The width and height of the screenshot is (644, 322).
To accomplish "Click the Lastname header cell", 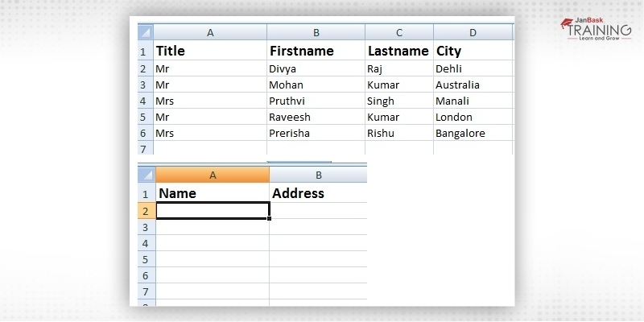I will [399, 51].
